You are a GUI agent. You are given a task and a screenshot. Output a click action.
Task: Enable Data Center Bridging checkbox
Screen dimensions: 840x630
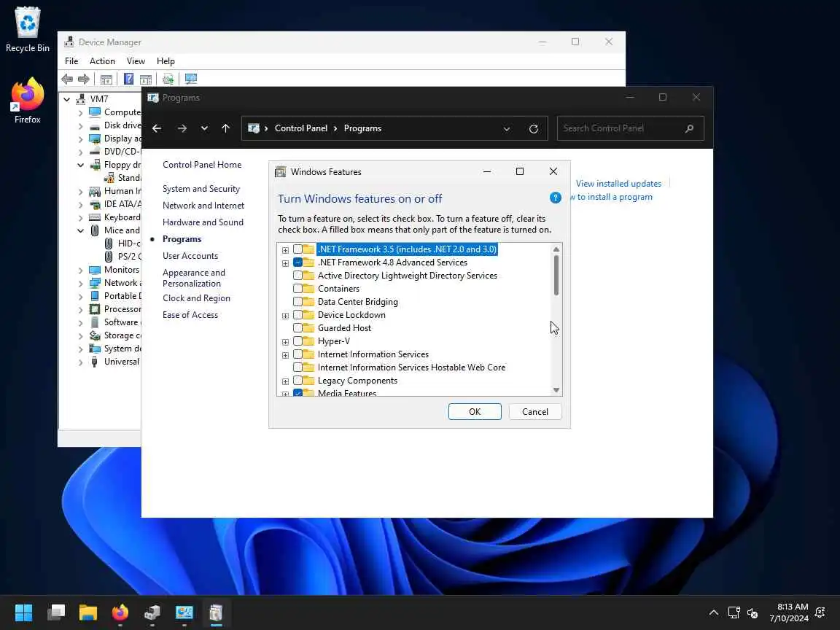[x=297, y=302]
